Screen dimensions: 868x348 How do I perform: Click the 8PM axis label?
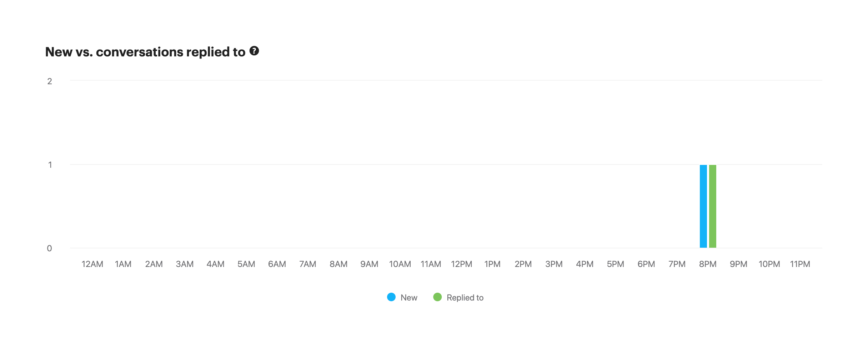[x=708, y=264]
